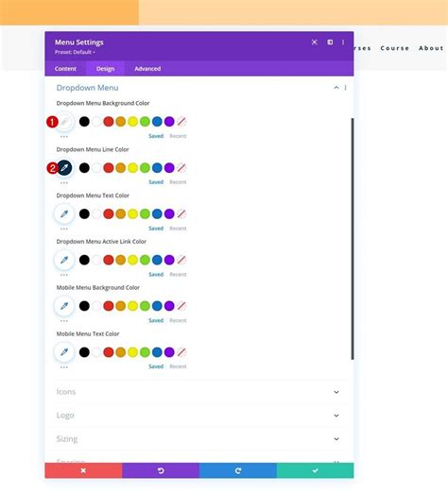This screenshot has width=448, height=493.
Task: Choose the red swatch for Dropdown Menu Text Color
Action: [109, 213]
